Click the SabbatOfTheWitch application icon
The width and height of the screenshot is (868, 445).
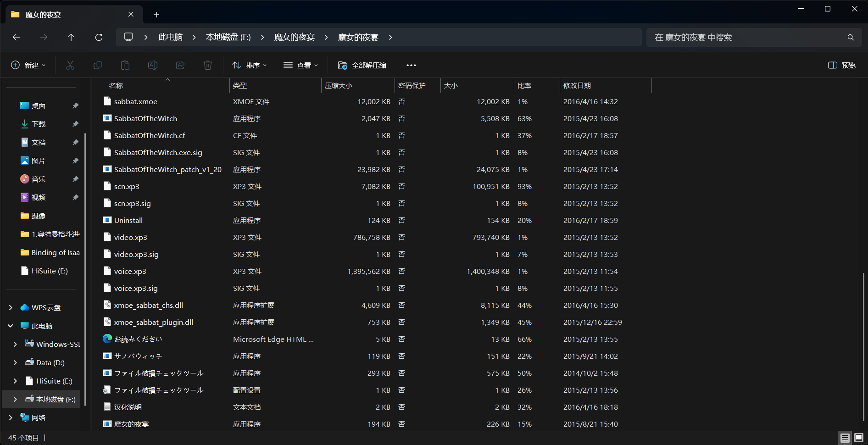click(x=107, y=118)
